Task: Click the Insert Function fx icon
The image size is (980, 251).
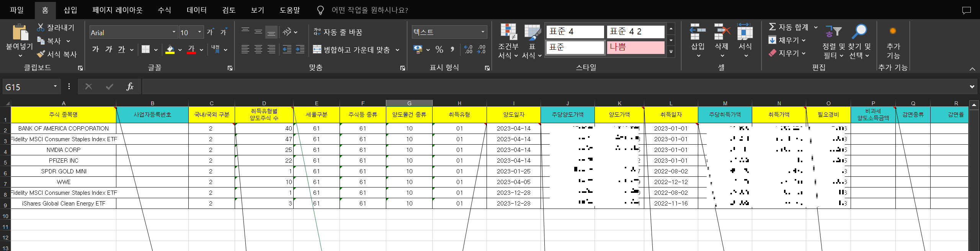Action: 130,86
